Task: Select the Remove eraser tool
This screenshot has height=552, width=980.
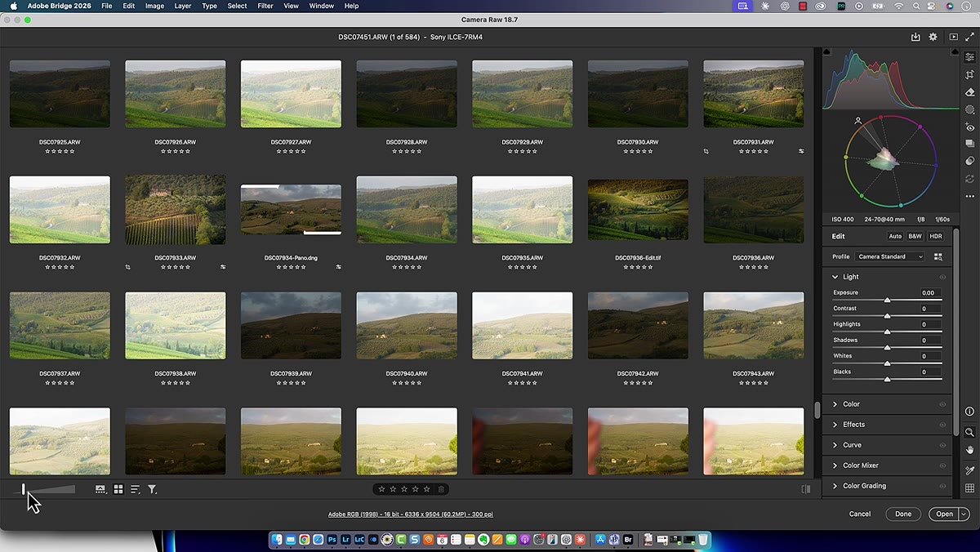Action: tap(970, 92)
